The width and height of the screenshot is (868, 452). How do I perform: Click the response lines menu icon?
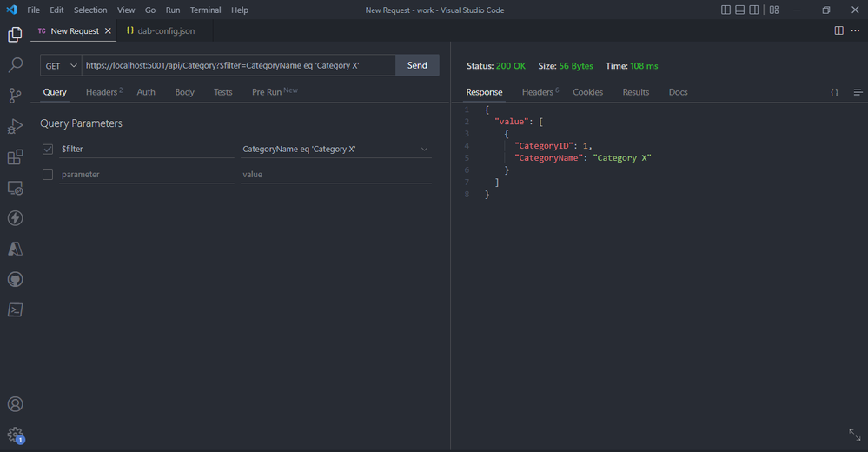(x=858, y=92)
